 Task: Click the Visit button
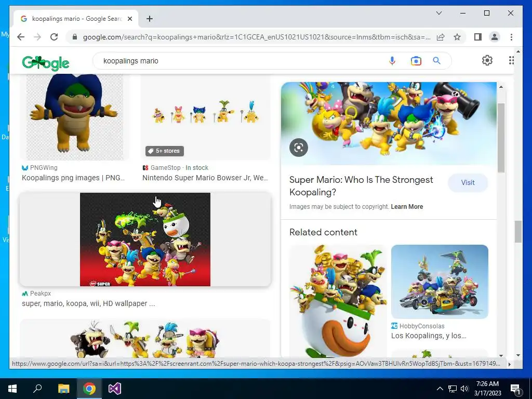468,182
